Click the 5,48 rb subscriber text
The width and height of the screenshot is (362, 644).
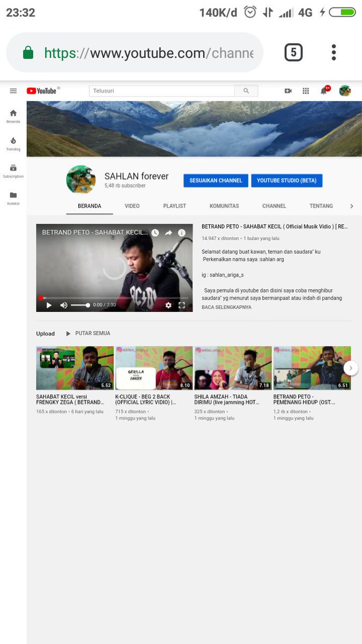125,186
